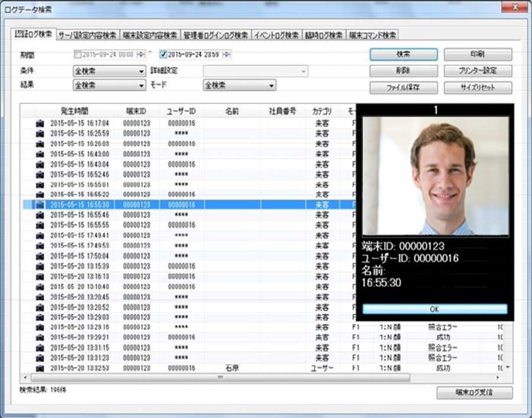The width and height of the screenshot is (532, 418).
Task: Click camera icon for row 2015-05-15 16:55:46
Action: (x=40, y=215)
